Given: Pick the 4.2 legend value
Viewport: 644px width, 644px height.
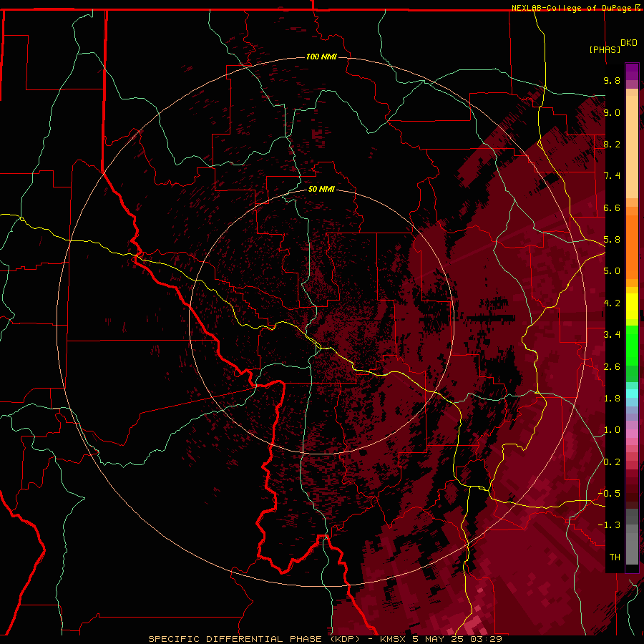Looking at the screenshot, I should tap(612, 303).
